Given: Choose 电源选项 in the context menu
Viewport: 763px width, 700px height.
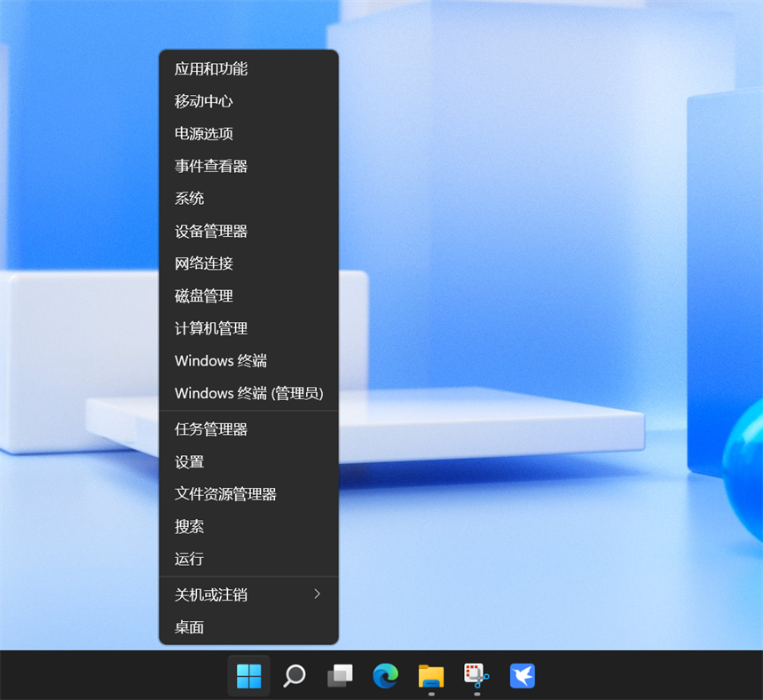Looking at the screenshot, I should point(204,134).
